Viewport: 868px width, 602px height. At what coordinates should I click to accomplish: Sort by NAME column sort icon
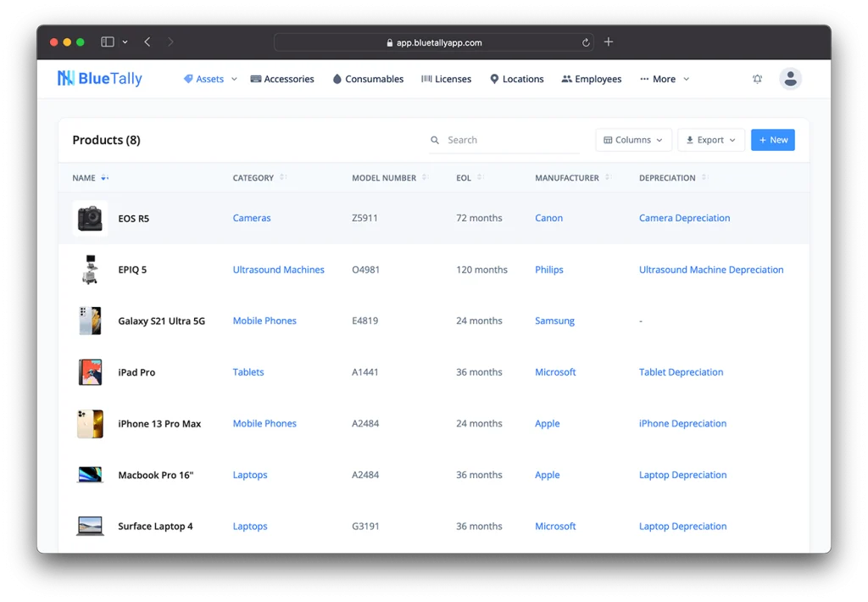[104, 178]
